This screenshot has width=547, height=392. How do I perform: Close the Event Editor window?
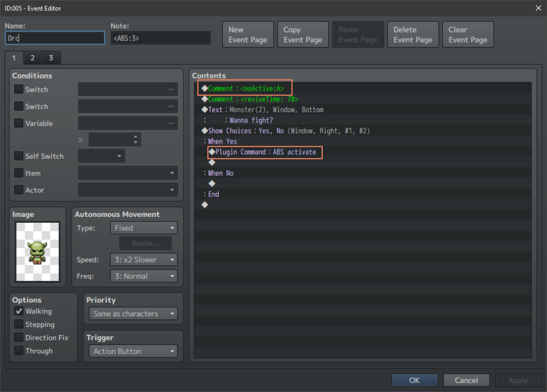pos(538,8)
